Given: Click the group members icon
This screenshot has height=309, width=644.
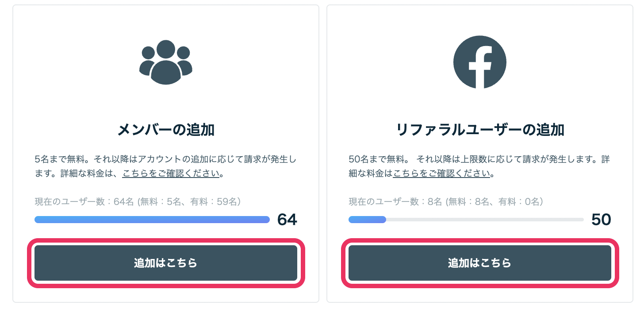Looking at the screenshot, I should point(166,62).
